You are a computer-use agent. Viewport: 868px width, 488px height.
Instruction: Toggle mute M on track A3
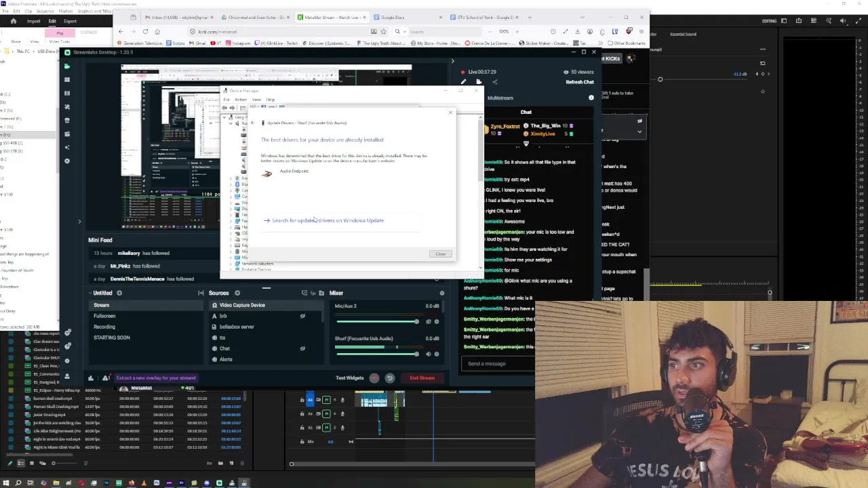(x=326, y=400)
